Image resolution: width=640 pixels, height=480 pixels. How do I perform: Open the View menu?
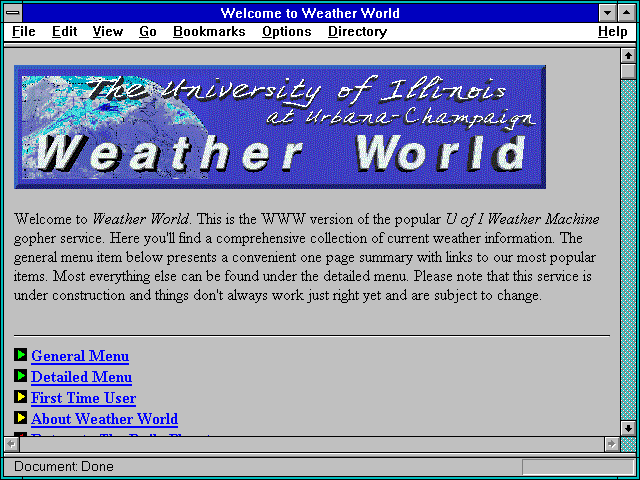coord(108,31)
